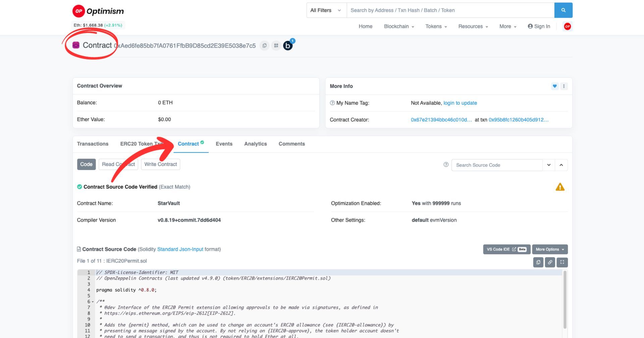Switch to the Transactions tab
This screenshot has width=644, height=338.
pyautogui.click(x=93, y=144)
